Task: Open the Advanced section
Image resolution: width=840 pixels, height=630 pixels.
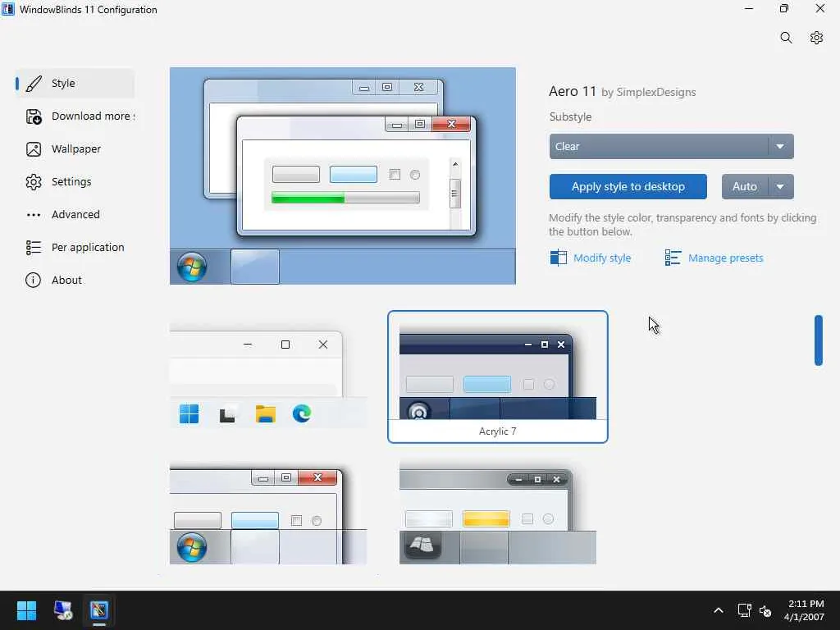Action: pos(75,214)
